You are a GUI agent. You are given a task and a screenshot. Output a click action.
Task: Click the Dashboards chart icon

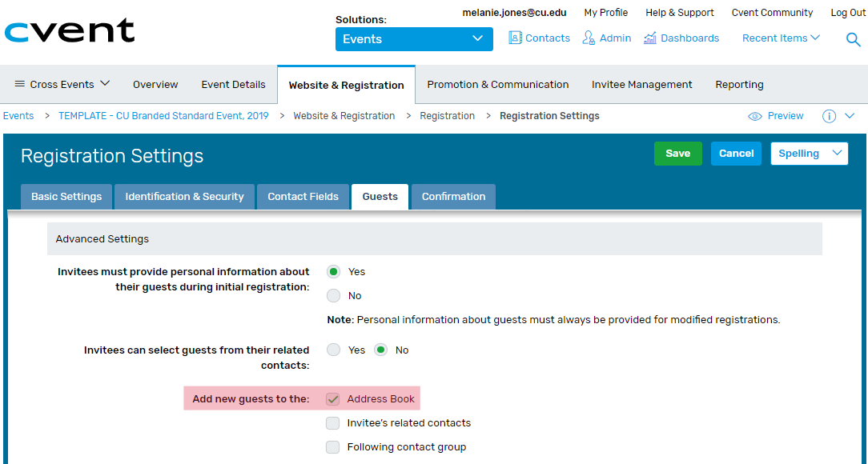click(x=650, y=38)
